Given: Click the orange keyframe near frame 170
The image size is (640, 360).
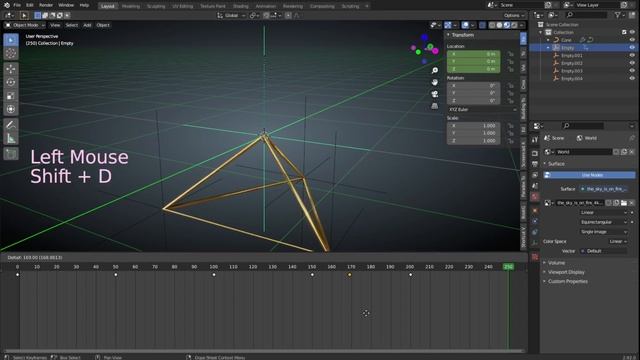Looking at the screenshot, I should pyautogui.click(x=349, y=275).
